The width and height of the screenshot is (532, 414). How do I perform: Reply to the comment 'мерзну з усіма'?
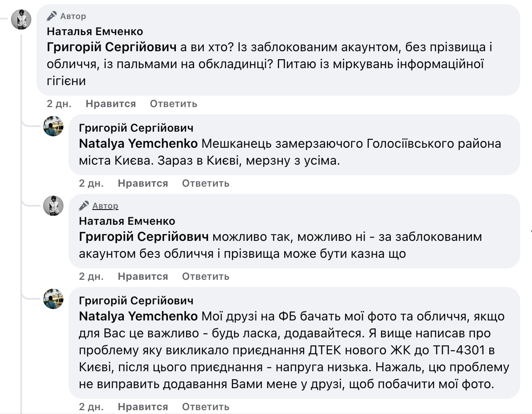pos(206,183)
